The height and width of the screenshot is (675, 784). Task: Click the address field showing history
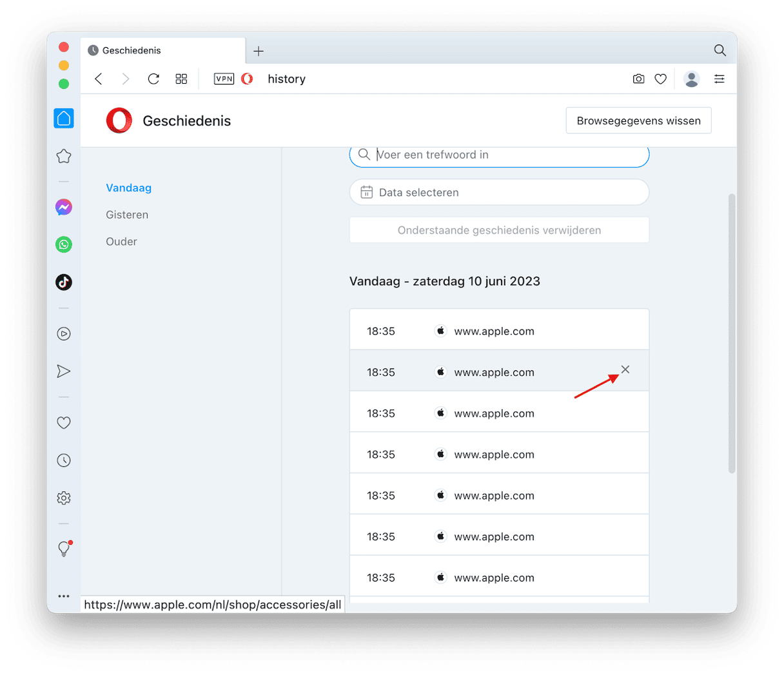(286, 79)
